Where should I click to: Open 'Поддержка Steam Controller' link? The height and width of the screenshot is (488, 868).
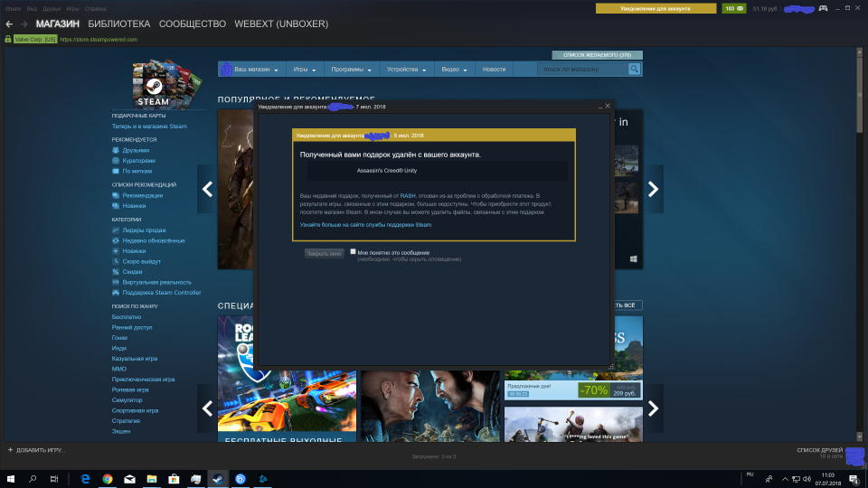click(162, 293)
